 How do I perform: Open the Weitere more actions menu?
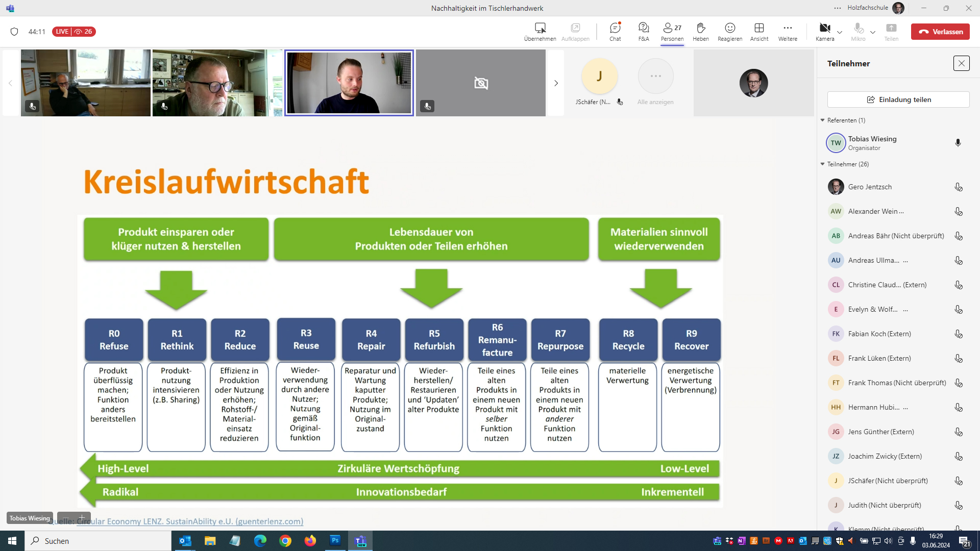click(x=788, y=29)
